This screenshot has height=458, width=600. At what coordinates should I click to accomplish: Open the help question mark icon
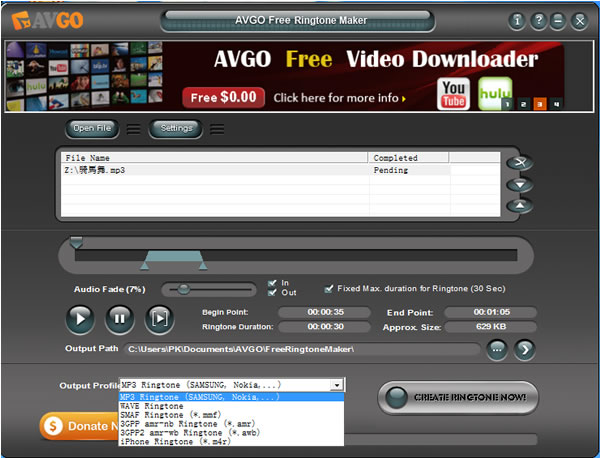click(x=538, y=20)
